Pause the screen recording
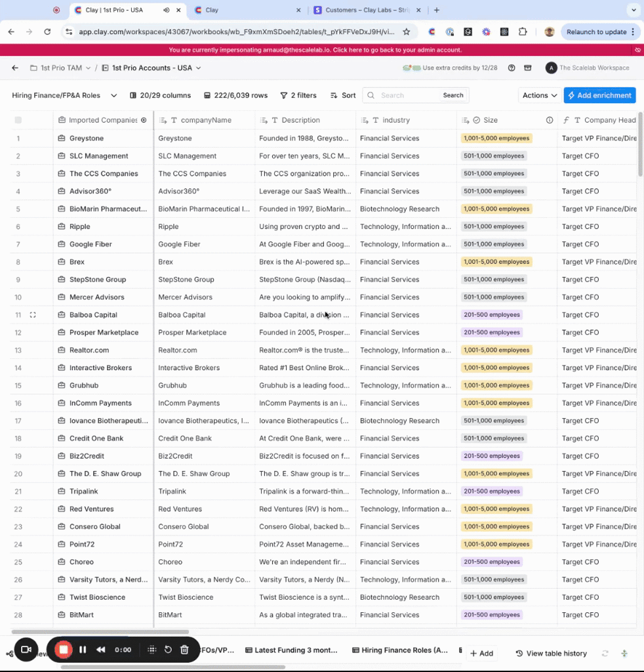644x672 pixels. click(x=83, y=650)
